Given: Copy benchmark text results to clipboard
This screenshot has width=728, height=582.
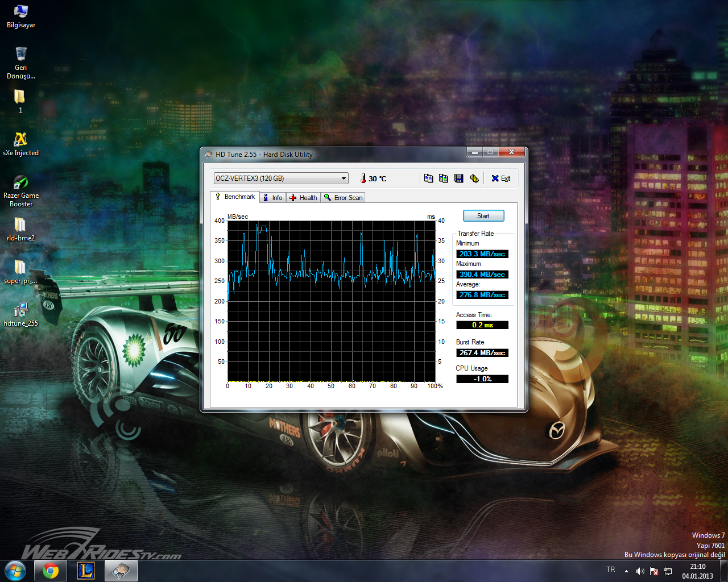Looking at the screenshot, I should pos(429,178).
